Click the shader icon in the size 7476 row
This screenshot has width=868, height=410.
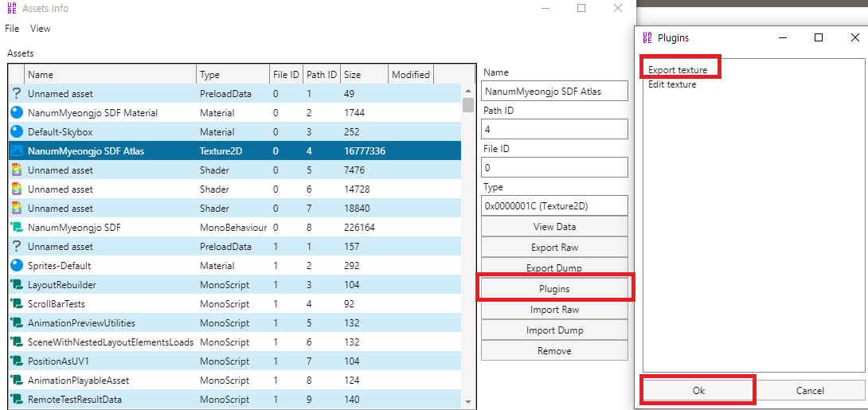coord(18,170)
